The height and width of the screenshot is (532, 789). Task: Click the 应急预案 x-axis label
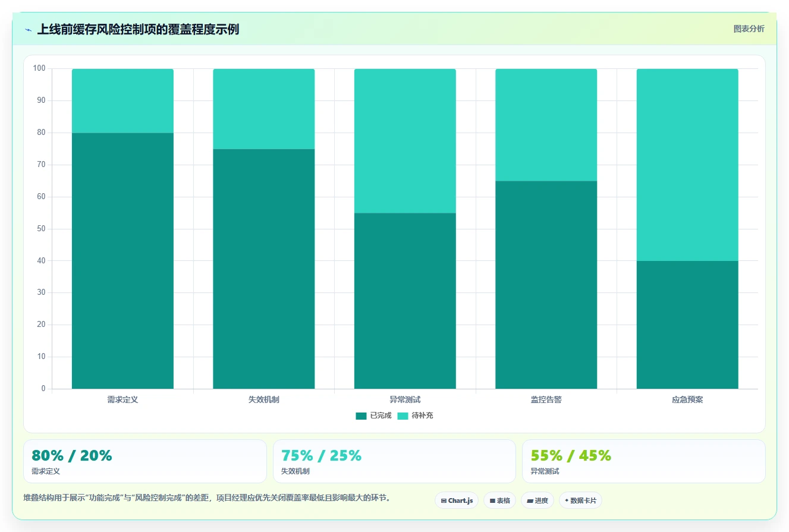tap(687, 399)
